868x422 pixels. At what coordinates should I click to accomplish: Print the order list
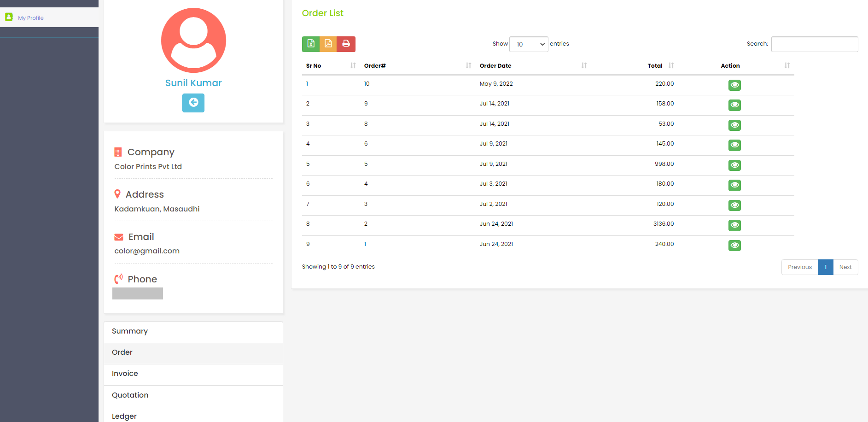click(x=346, y=44)
